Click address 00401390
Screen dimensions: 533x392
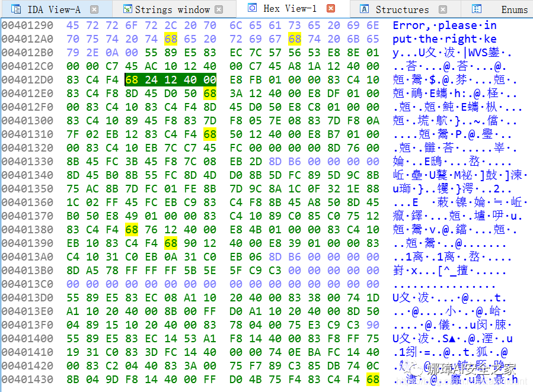coord(27,243)
